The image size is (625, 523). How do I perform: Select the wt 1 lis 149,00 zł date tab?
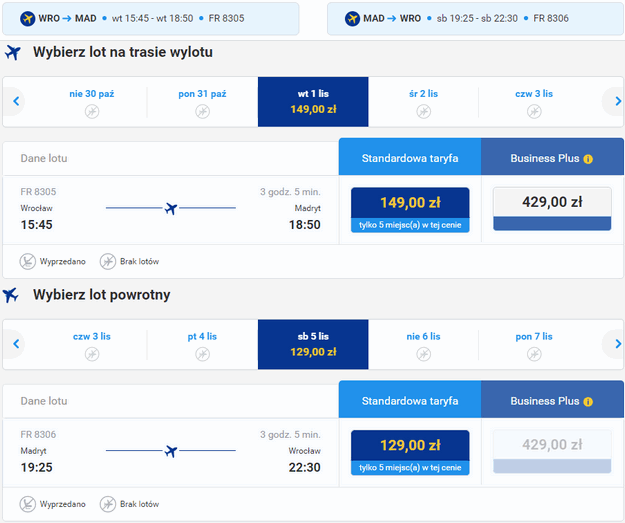(x=312, y=101)
